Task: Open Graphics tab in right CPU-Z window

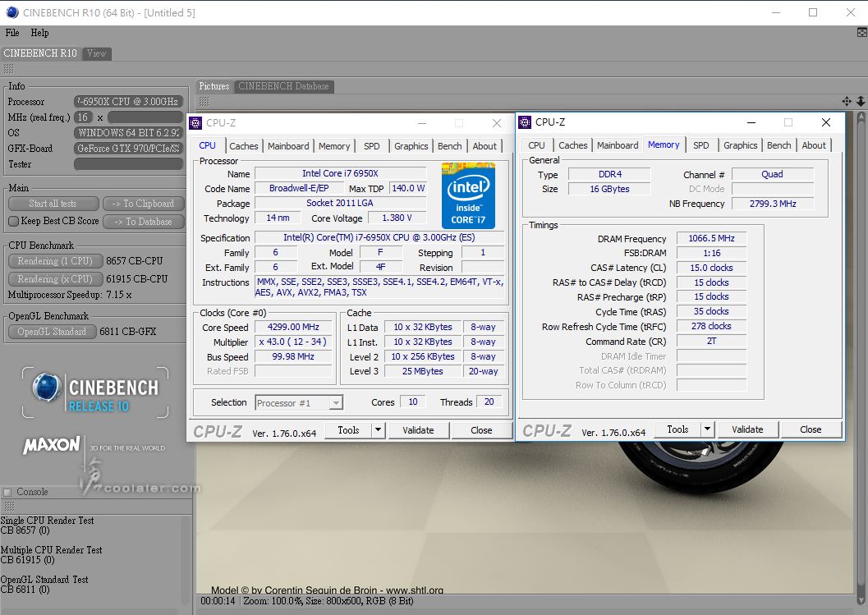Action: [740, 145]
